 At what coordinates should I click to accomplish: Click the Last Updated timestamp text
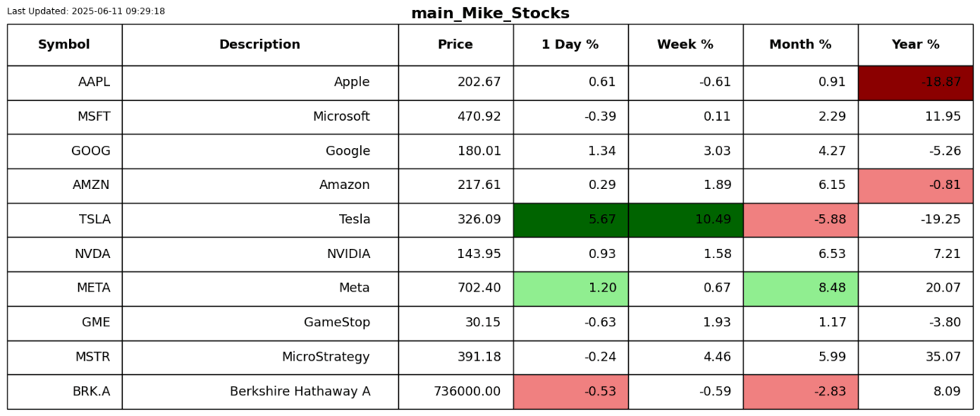coord(86,11)
